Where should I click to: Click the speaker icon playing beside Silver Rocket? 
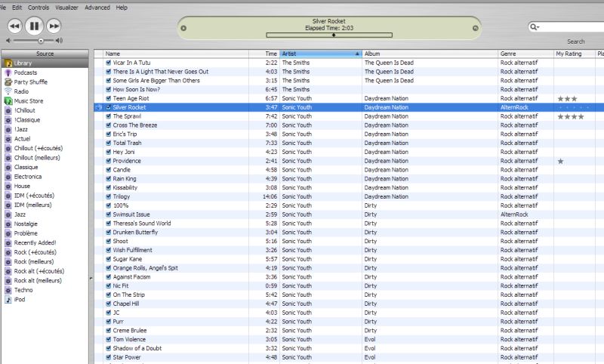coord(99,107)
